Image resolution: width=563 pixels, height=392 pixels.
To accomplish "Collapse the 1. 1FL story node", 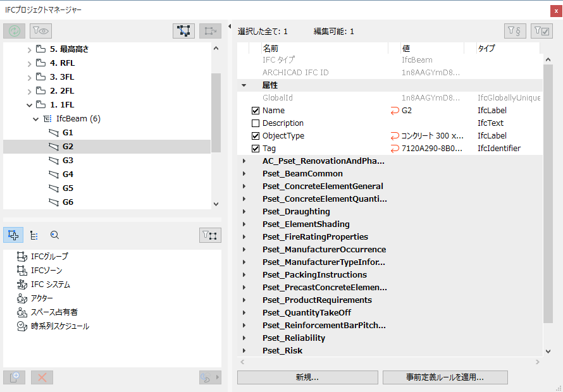I will tap(30, 105).
